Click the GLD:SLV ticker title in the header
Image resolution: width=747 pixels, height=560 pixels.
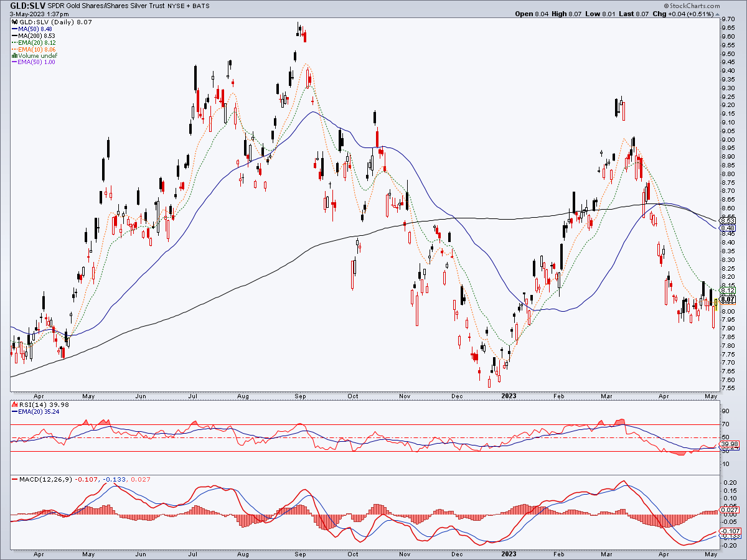pos(27,6)
